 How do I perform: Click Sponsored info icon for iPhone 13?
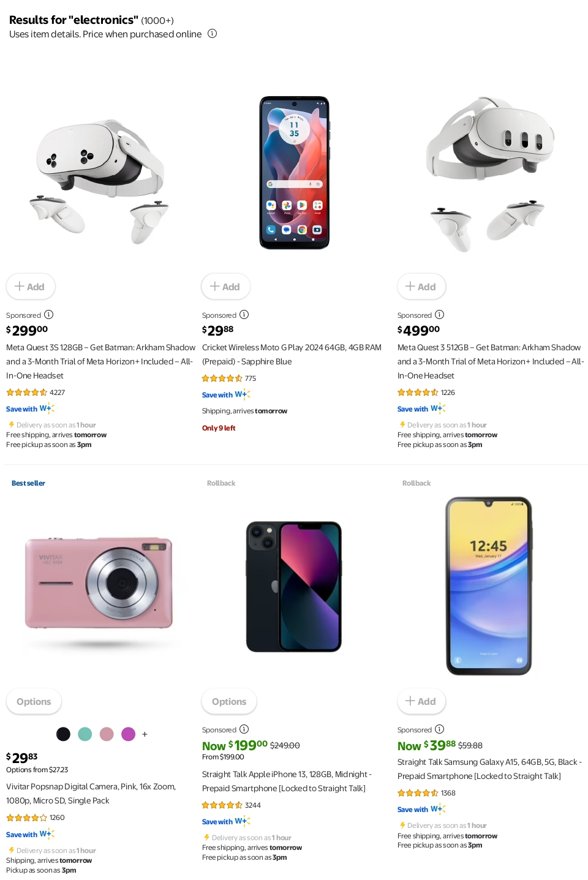pos(244,729)
